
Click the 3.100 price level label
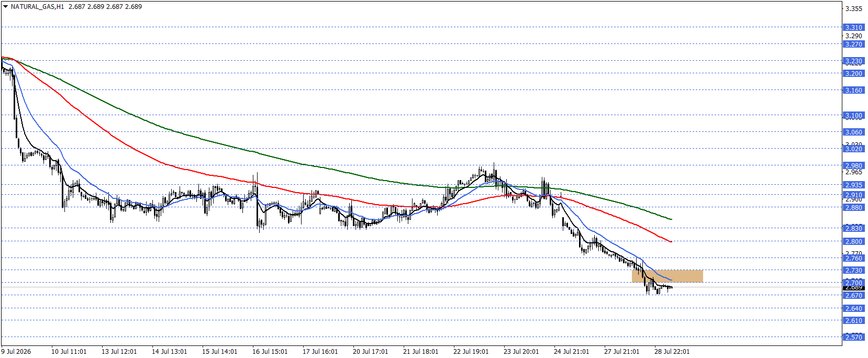[853, 115]
